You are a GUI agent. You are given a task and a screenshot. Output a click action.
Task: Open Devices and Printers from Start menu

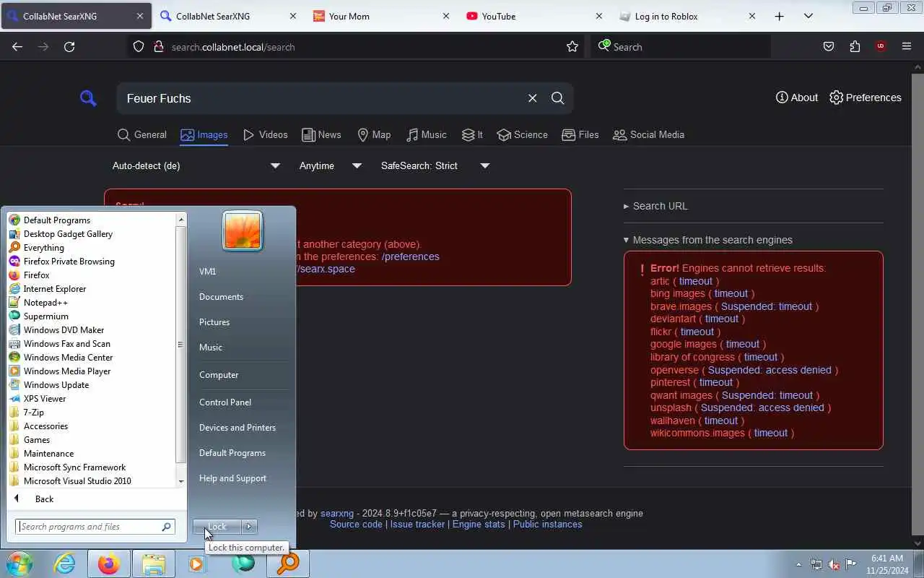coord(237,428)
